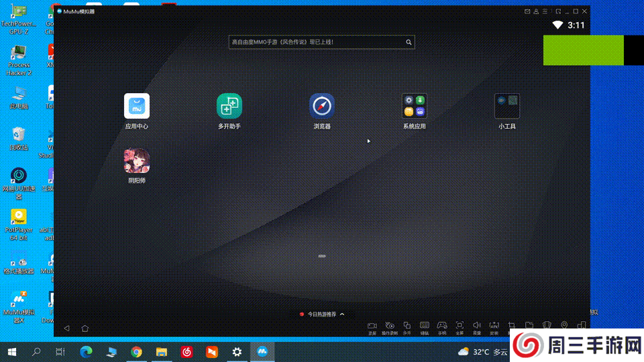Open the 小工具 folder

[506, 106]
